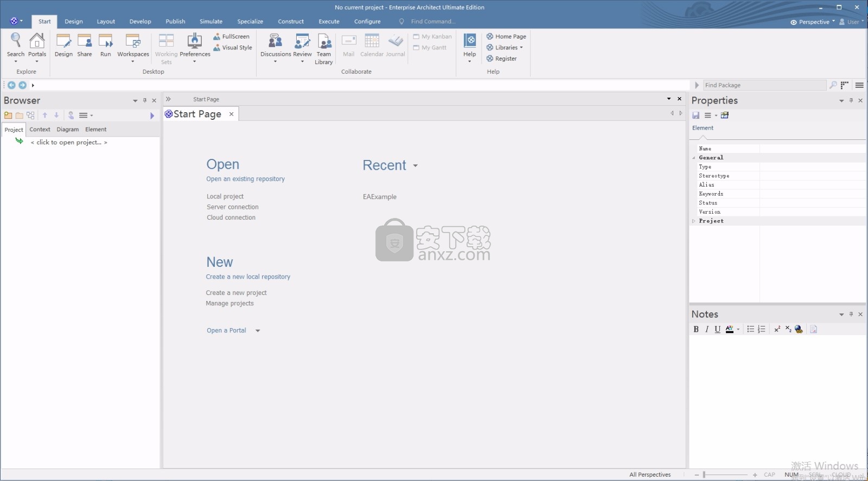Click the Find Package input field
868x481 pixels.
pos(764,85)
